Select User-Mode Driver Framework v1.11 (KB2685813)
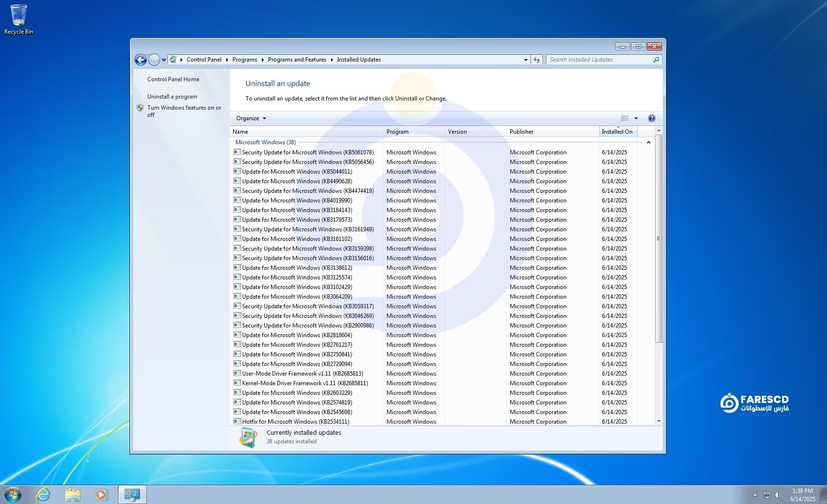827x504 pixels. point(303,374)
